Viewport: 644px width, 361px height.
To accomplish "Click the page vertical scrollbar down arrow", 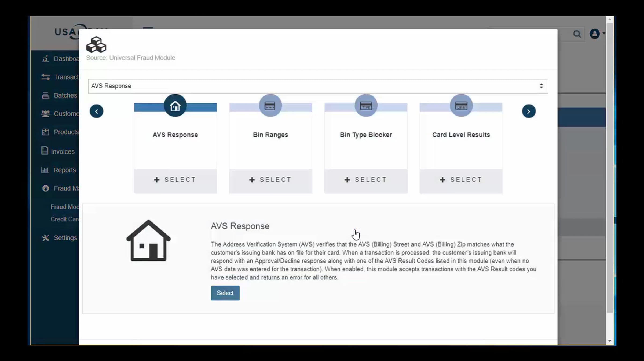I will pos(609,341).
